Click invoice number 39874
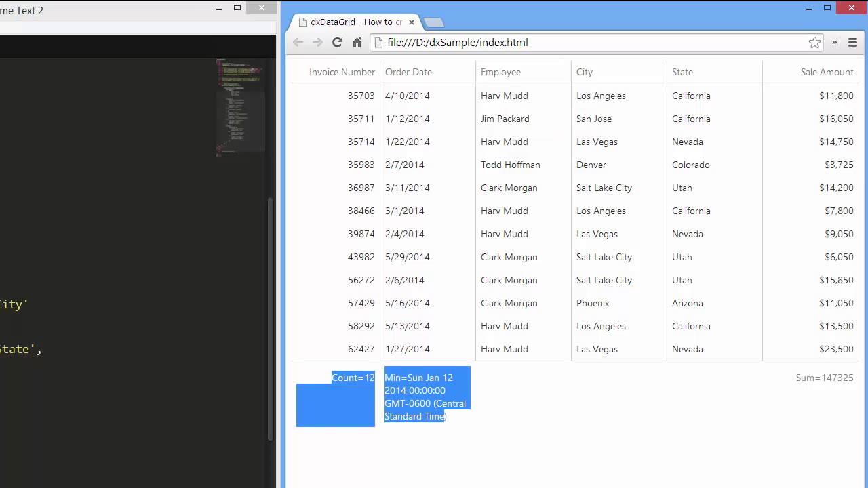Image resolution: width=868 pixels, height=488 pixels. click(361, 234)
